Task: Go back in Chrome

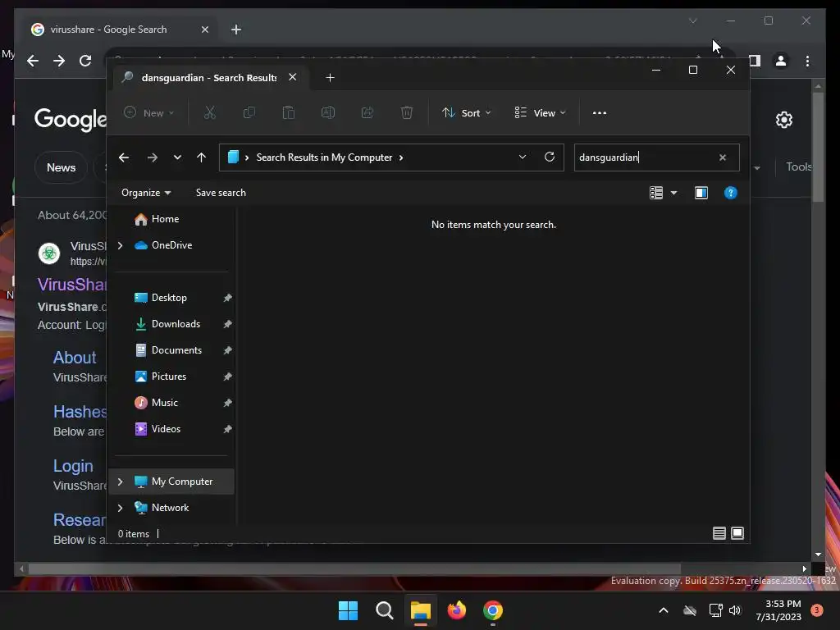Action: click(x=33, y=61)
